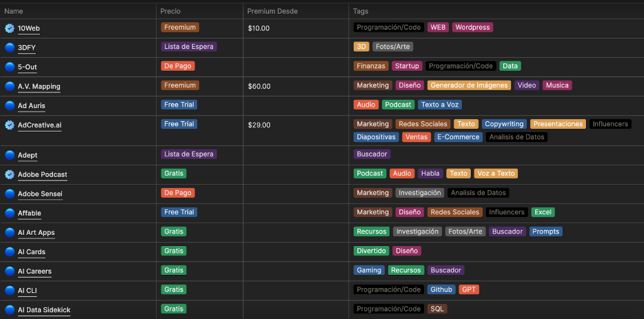Click the blue circle icon next to 5-Out
This screenshot has height=319, width=644.
click(10, 67)
